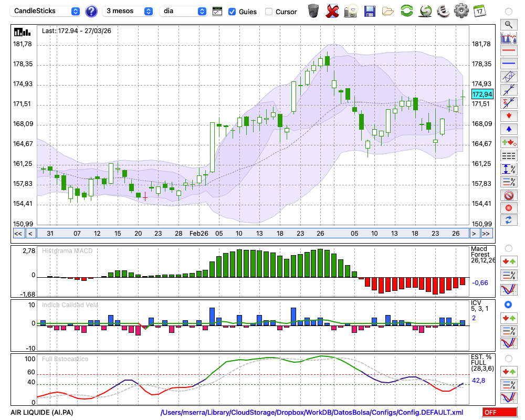Expand the dia interval dropdown
Image resolution: width=525 pixels, height=420 pixels.
tap(183, 11)
